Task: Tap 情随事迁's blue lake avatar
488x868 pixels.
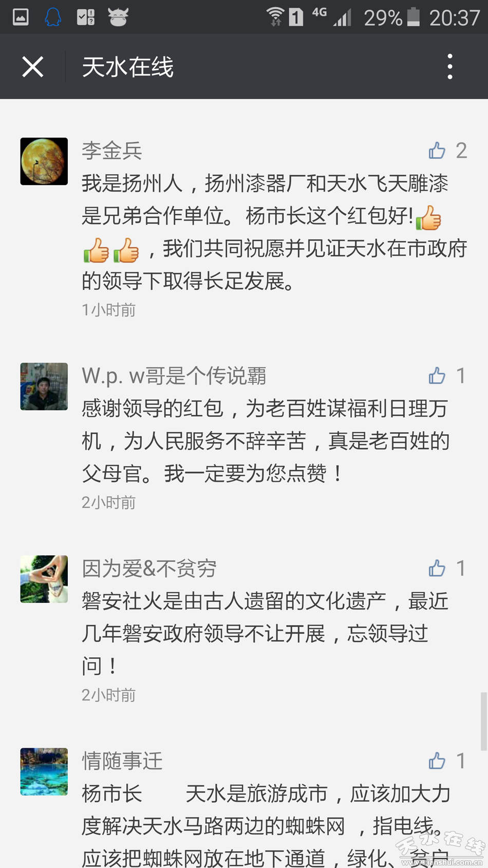Action: point(44,771)
